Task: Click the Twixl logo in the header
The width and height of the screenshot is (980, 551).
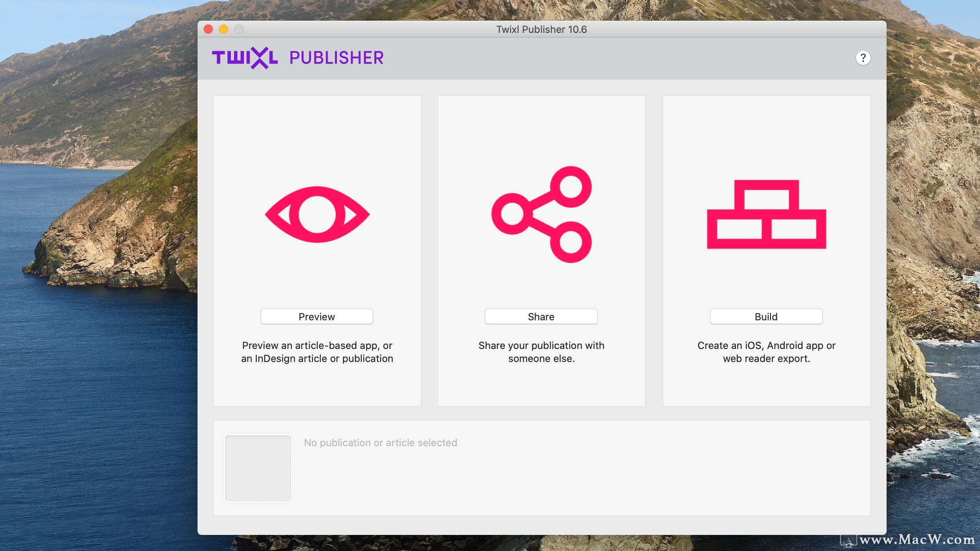Action: pos(245,58)
